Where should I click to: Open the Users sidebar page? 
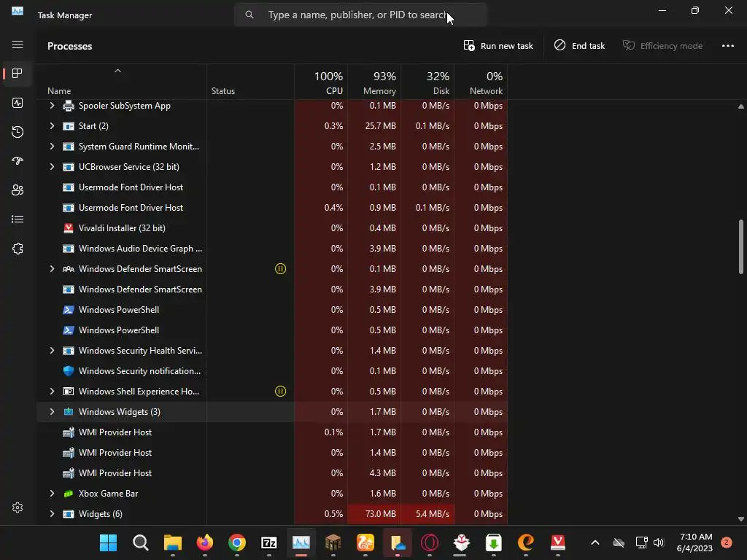pos(18,190)
